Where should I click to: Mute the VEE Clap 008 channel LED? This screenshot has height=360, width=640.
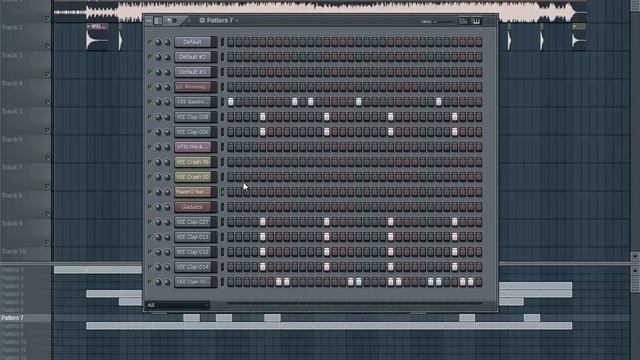click(x=149, y=117)
